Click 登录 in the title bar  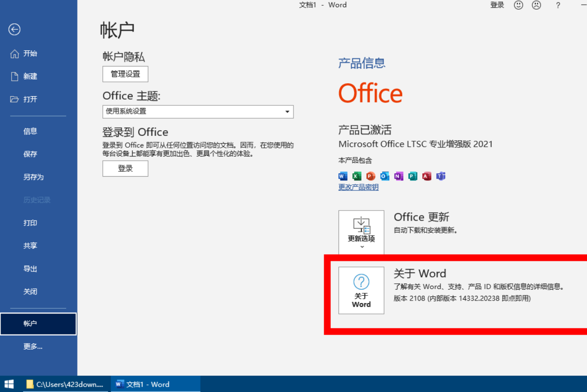tap(497, 5)
